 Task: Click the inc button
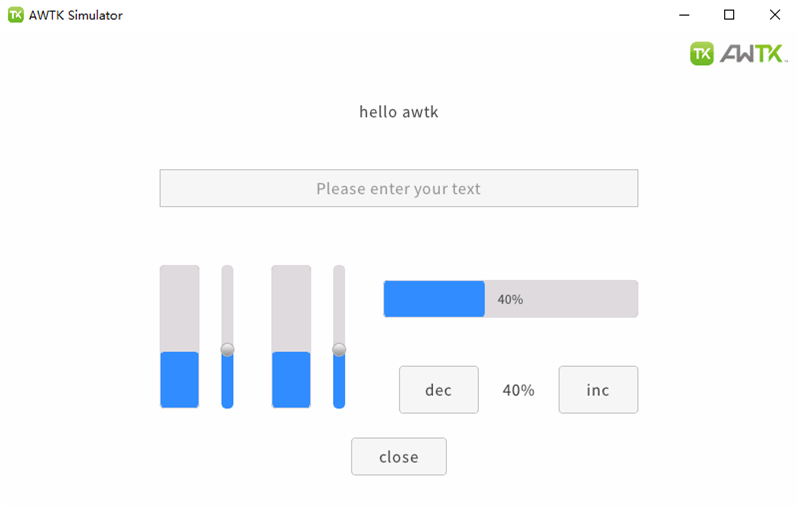tap(598, 390)
